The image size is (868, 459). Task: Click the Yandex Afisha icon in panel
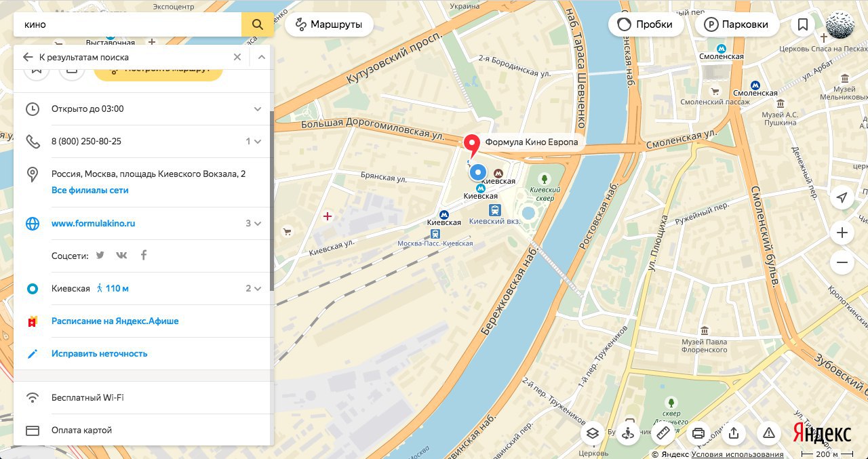point(32,321)
